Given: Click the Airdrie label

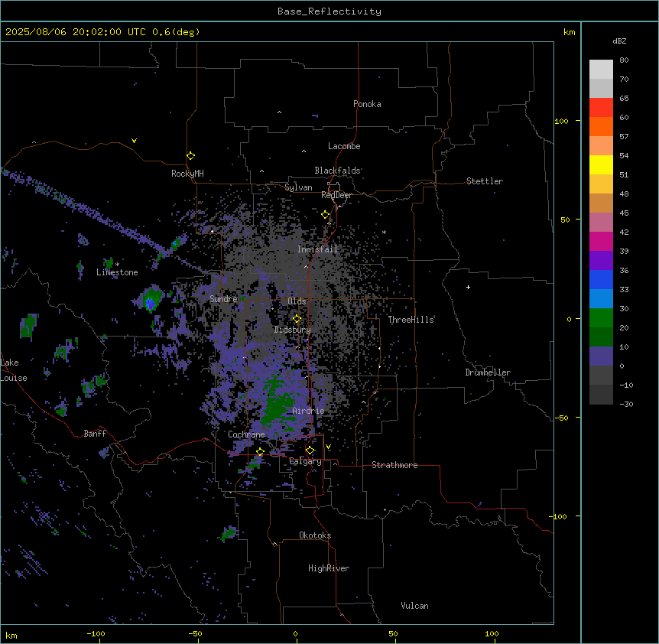Looking at the screenshot, I should (x=309, y=411).
